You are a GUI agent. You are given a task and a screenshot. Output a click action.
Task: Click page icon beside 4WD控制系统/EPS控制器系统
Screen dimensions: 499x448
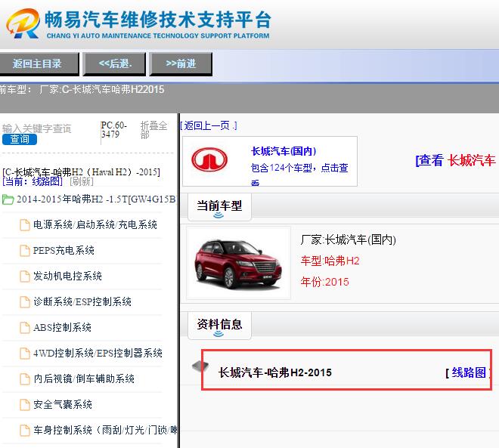tap(25, 354)
